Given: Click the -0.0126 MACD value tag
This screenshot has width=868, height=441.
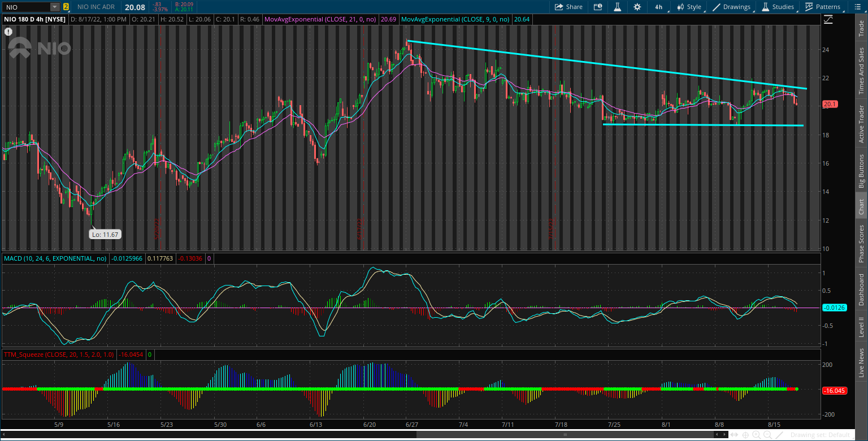Looking at the screenshot, I should pos(834,308).
